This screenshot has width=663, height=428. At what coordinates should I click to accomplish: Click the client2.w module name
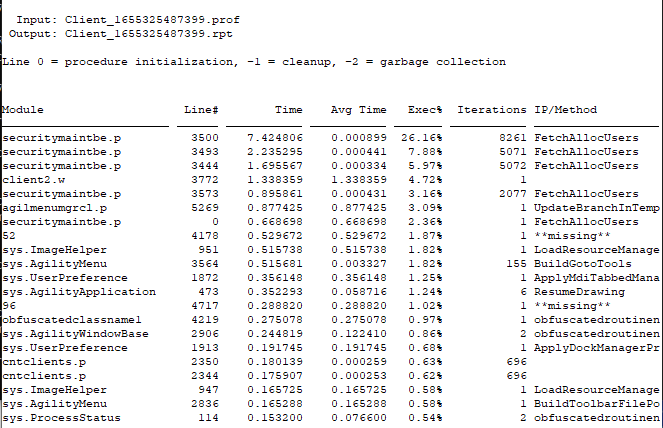(x=33, y=180)
